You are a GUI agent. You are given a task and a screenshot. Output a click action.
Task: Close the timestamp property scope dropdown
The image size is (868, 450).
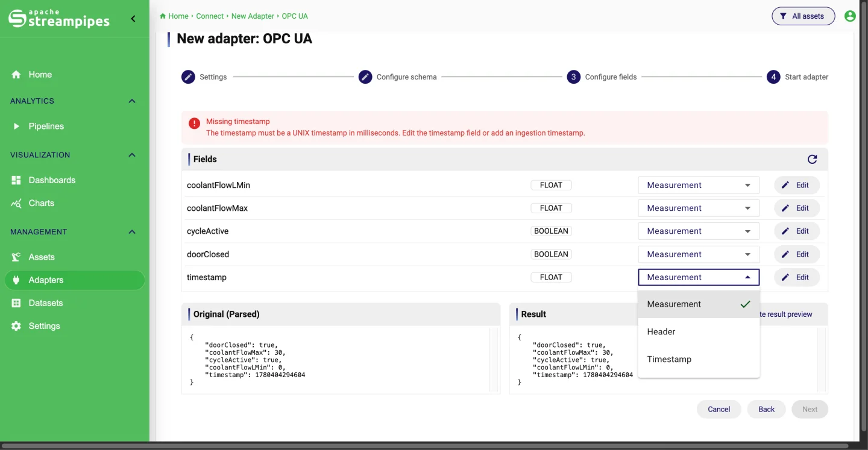(x=699, y=277)
